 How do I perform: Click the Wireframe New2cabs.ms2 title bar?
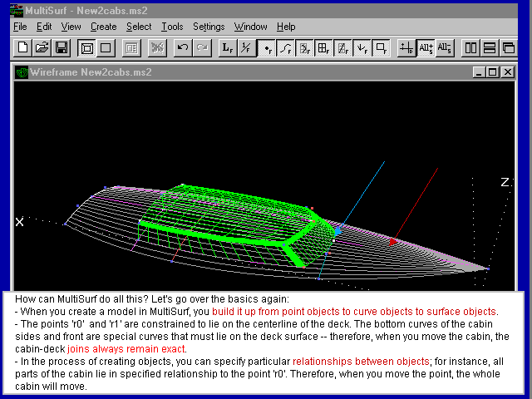(264, 72)
